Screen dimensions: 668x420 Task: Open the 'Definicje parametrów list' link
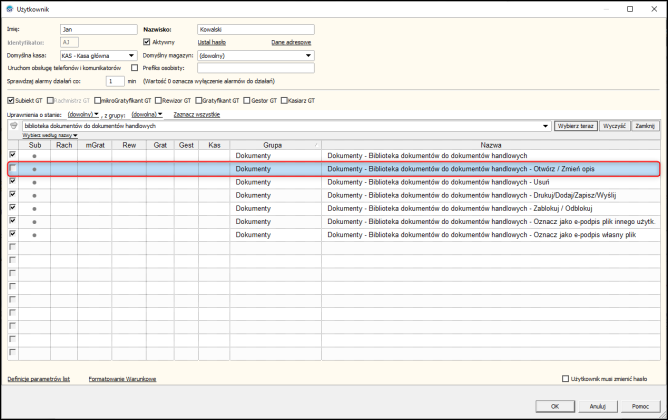39,379
